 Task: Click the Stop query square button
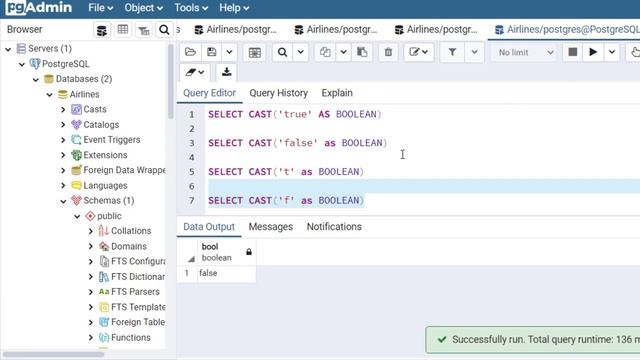(573, 52)
